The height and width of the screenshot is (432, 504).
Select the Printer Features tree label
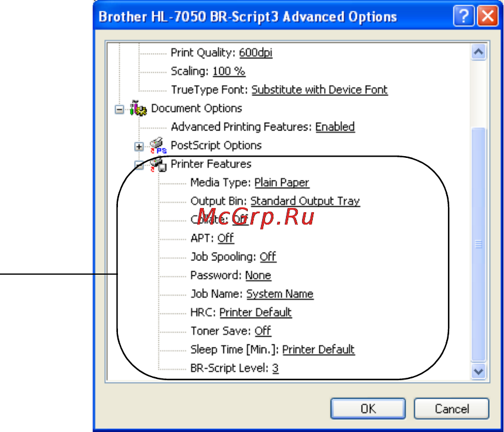[x=211, y=164]
